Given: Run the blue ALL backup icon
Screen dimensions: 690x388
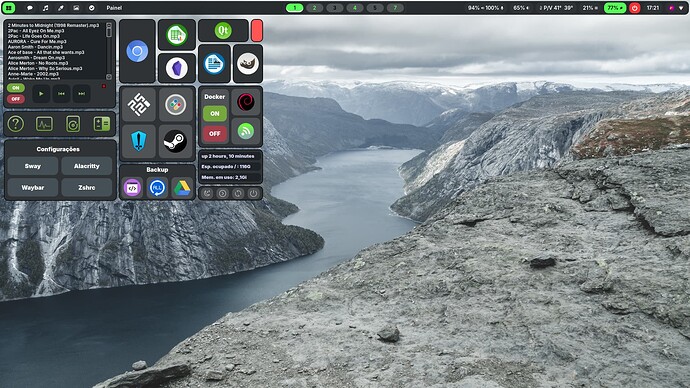Looking at the screenshot, I should coord(157,188).
